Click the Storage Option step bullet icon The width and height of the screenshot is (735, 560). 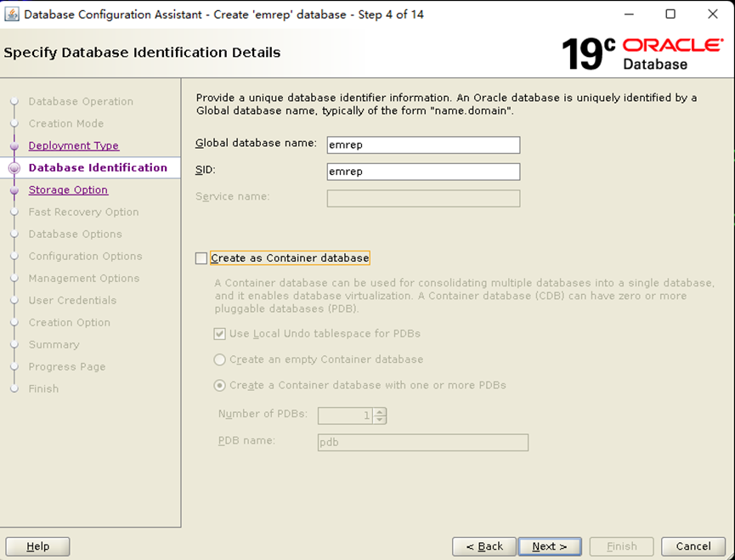pyautogui.click(x=14, y=189)
